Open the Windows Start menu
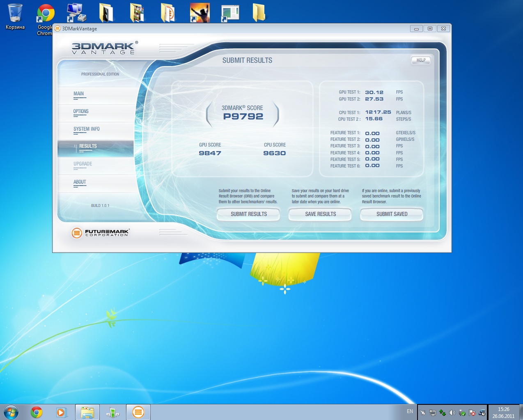The width and height of the screenshot is (523, 420). point(11,412)
